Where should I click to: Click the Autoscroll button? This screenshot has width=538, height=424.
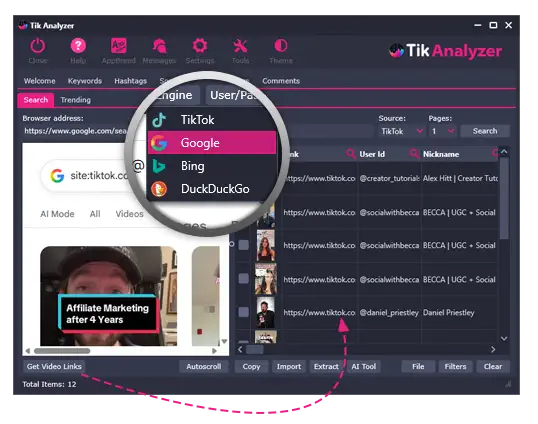203,366
